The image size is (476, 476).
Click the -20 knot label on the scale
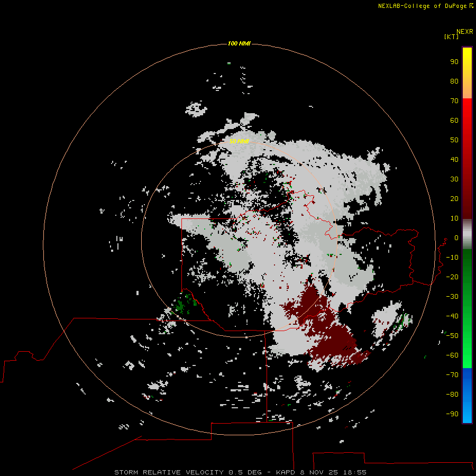point(452,277)
